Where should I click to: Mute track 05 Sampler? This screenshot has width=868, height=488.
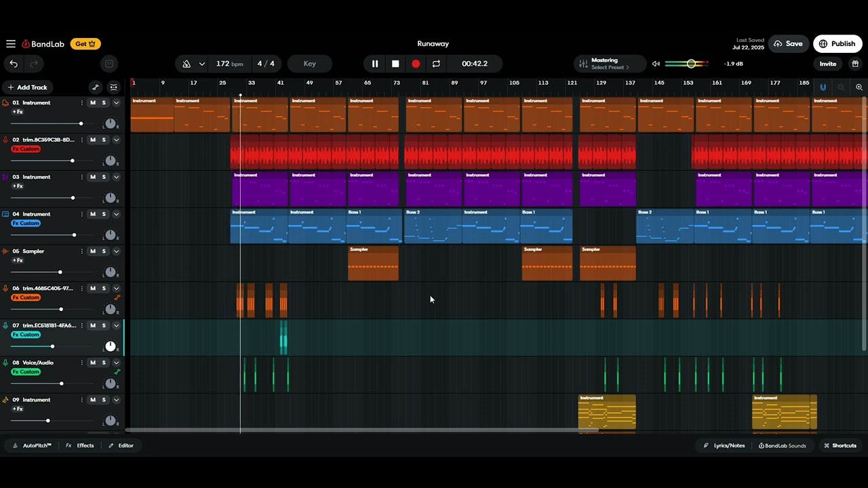(93, 251)
